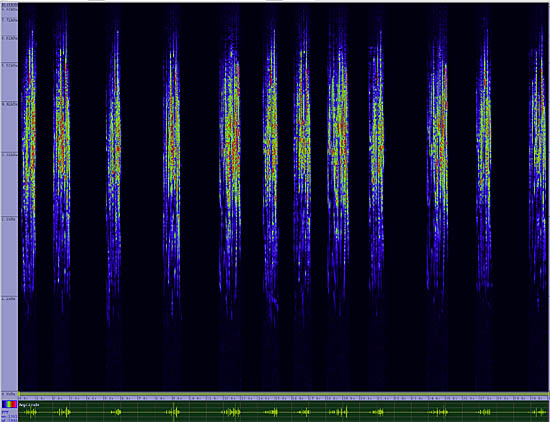Click the green waveform overview strip
Screen dimensions: 550x422
[283, 412]
